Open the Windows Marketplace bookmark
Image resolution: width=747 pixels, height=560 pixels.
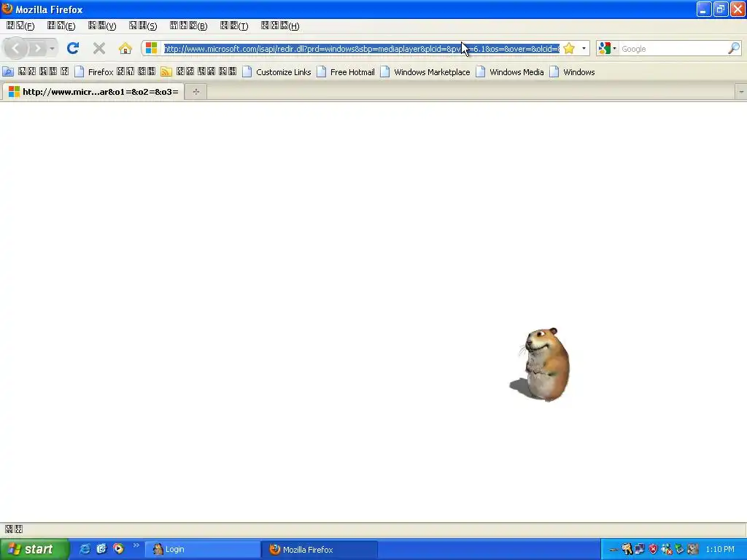[x=425, y=72]
